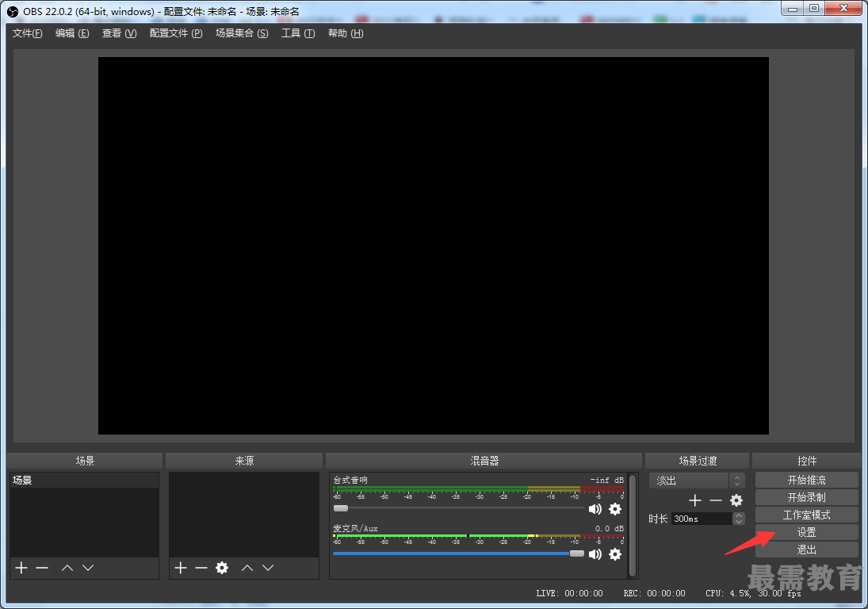Click the 场景过渡 panel header
868x609 pixels.
[x=698, y=461]
